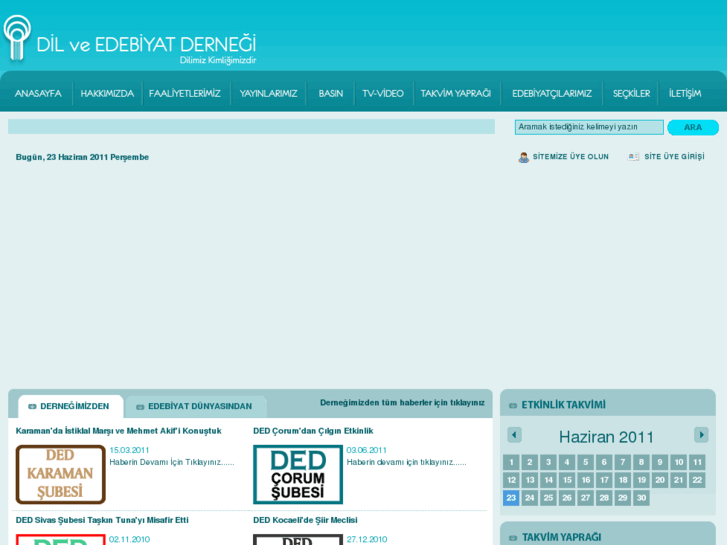Open DED Çorum'dan Çılgın Etkinlik headline
Viewport: 727px width, 545px height.
pos(313,431)
